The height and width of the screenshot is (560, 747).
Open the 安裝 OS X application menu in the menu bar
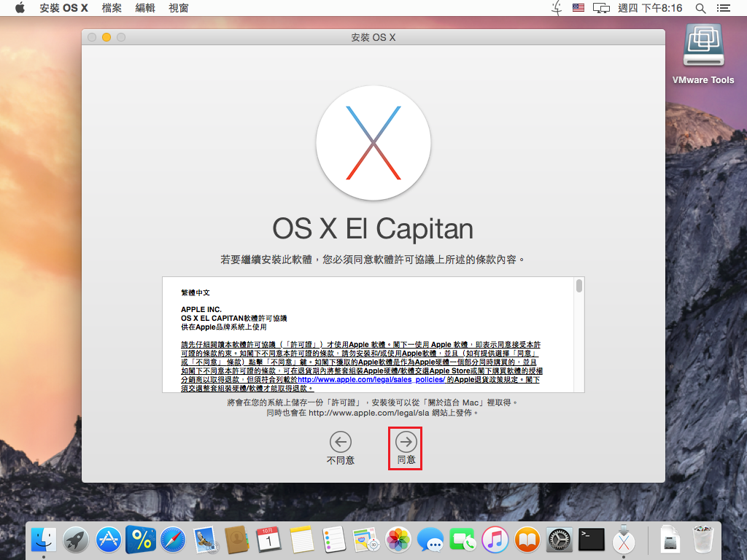[64, 8]
